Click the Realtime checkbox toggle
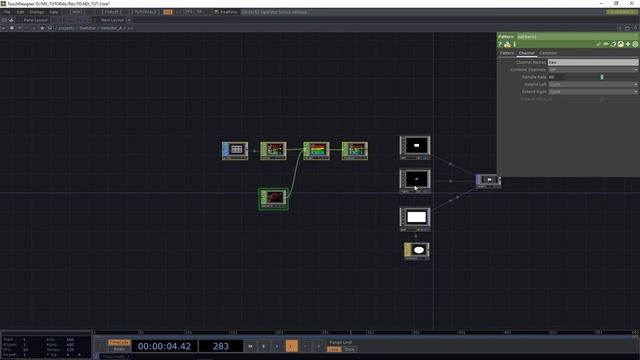The height and width of the screenshot is (360, 640). pos(216,12)
